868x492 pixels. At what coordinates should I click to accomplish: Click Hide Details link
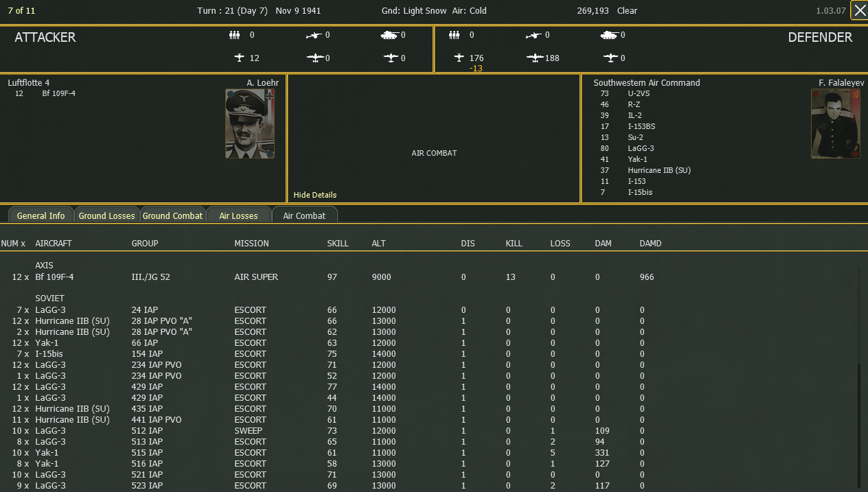[315, 195]
